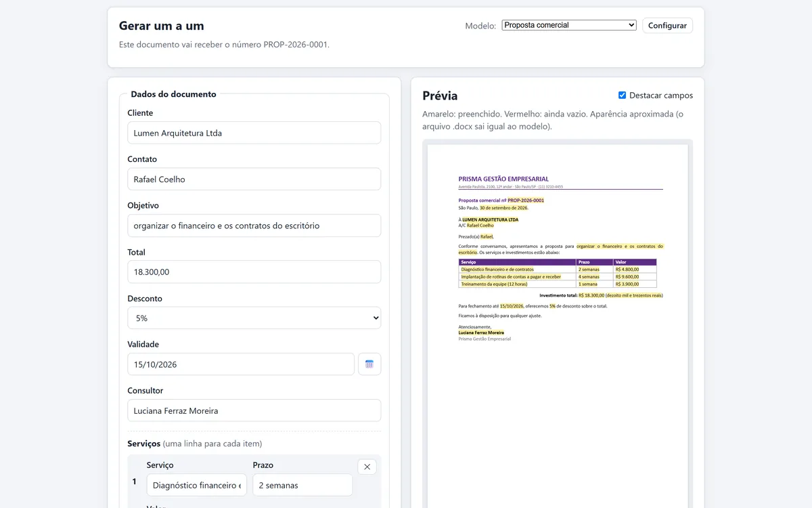812x508 pixels.
Task: Click the Gerar um a um heading
Action: pyautogui.click(x=162, y=26)
